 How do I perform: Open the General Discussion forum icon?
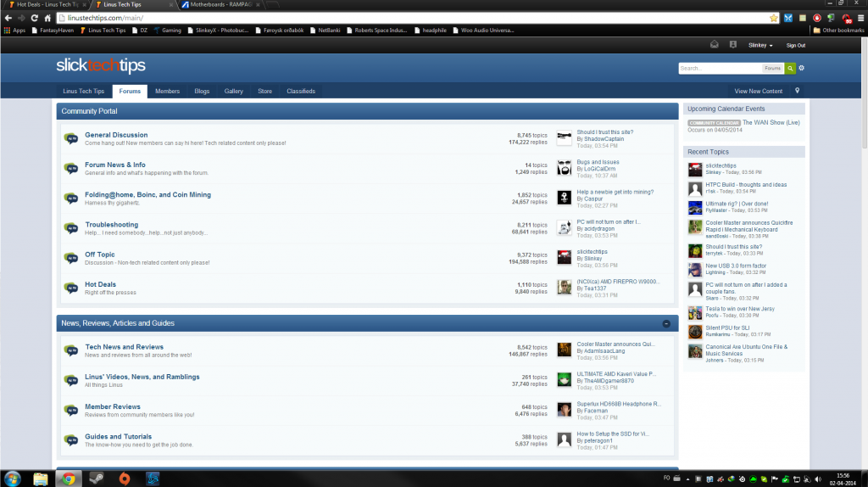pos(71,138)
